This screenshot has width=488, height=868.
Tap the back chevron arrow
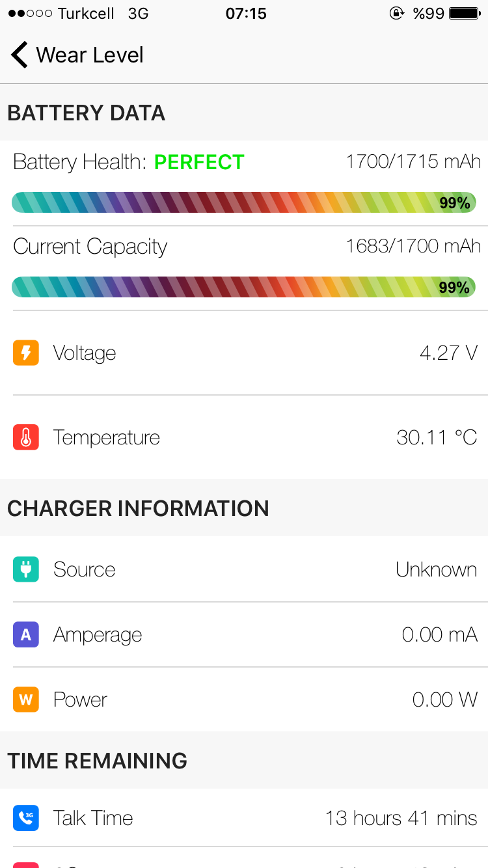[x=20, y=55]
